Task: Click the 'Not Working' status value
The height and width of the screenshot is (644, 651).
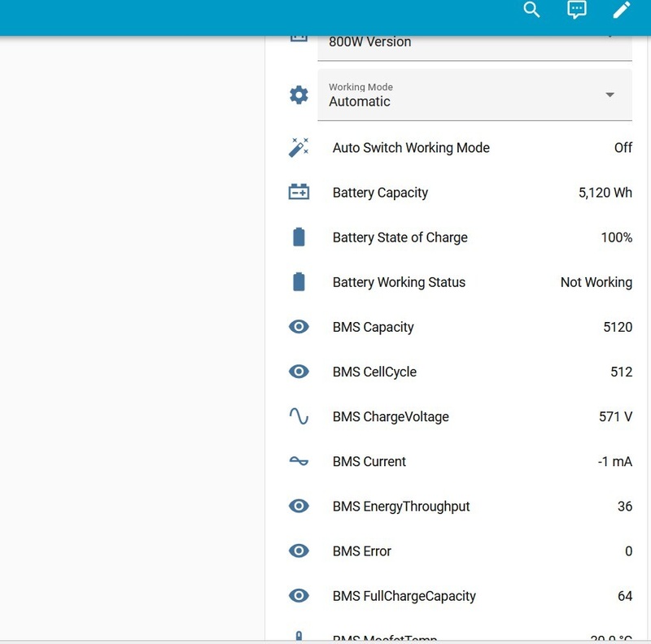Action: 596,282
